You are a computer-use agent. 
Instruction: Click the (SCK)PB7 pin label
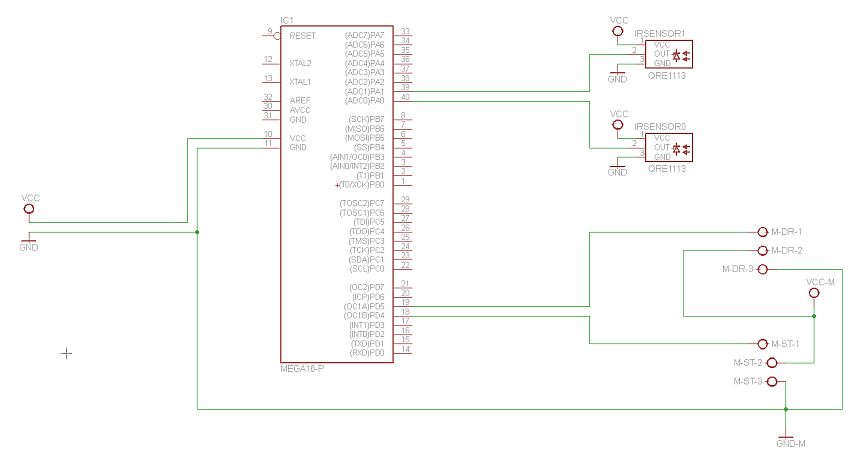point(366,119)
